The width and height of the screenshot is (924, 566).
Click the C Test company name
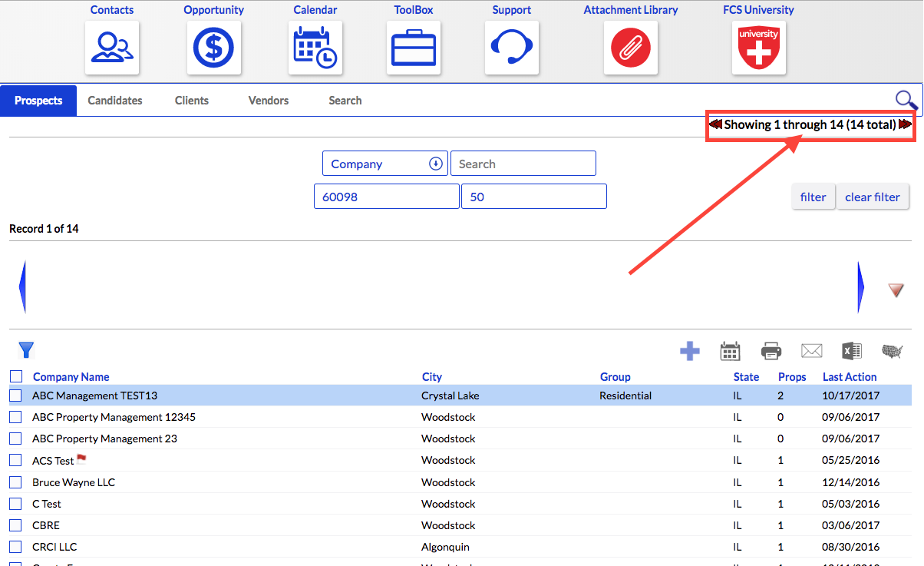tap(47, 504)
